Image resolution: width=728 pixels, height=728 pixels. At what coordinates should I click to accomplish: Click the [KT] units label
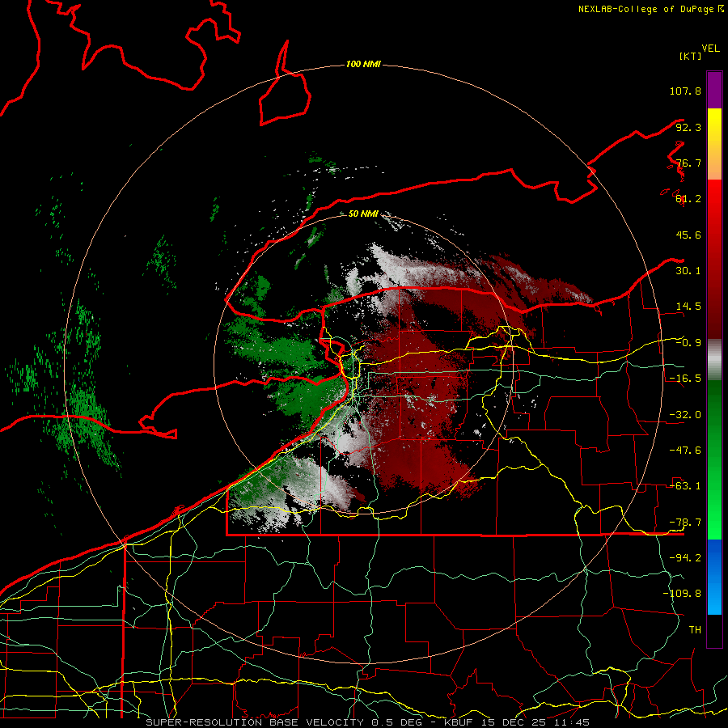tap(691, 56)
